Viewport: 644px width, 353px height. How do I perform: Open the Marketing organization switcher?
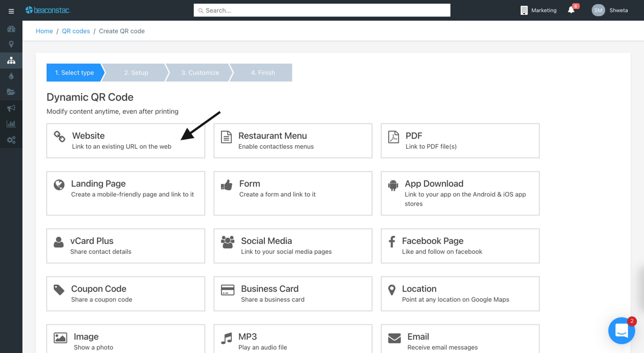coord(539,10)
